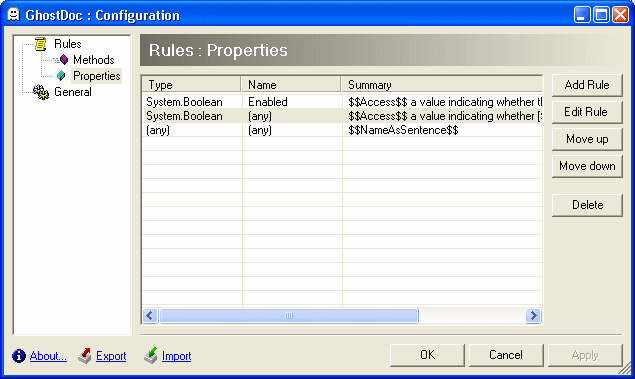
Task: Click the summary text of the Enabled rule
Action: pos(445,102)
